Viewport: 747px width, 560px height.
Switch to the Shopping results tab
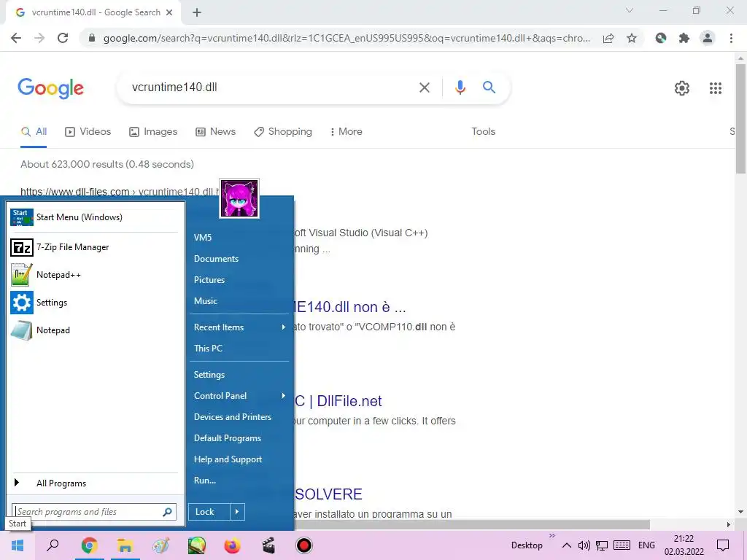click(x=283, y=132)
